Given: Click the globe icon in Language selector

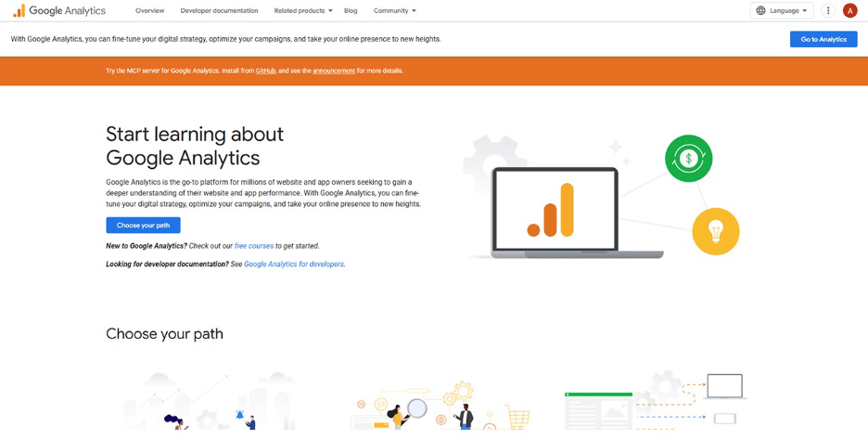Looking at the screenshot, I should click(761, 10).
